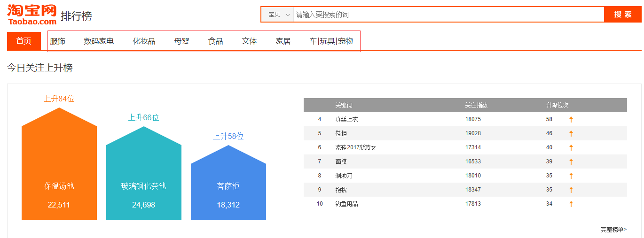This screenshot has height=238, width=644.
Task: Open the 母婴 category
Action: [181, 41]
